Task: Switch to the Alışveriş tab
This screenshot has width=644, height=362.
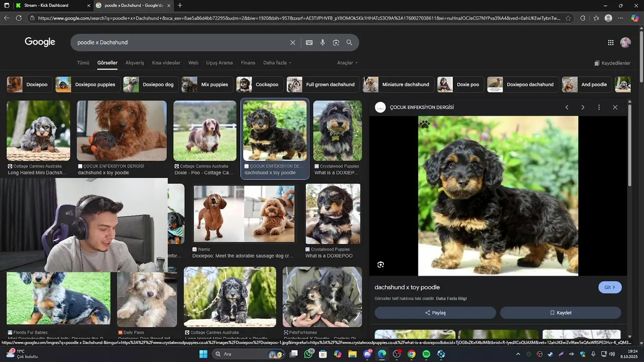Action: pos(135,63)
